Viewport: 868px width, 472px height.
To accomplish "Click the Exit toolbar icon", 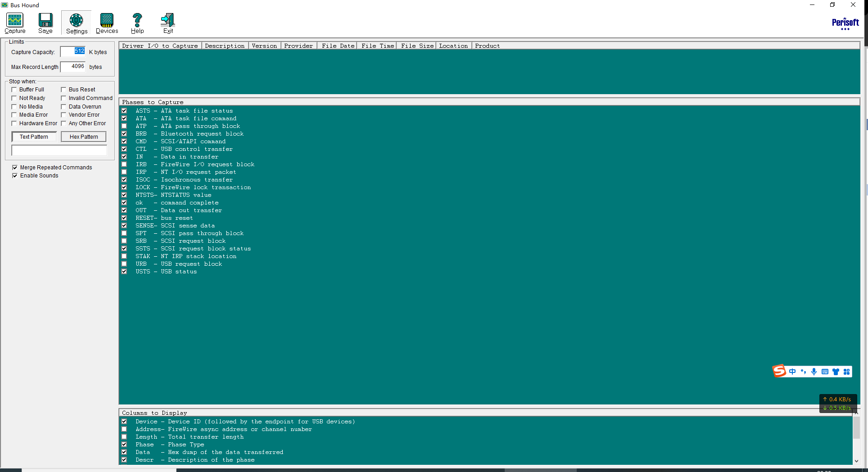I will (x=168, y=23).
